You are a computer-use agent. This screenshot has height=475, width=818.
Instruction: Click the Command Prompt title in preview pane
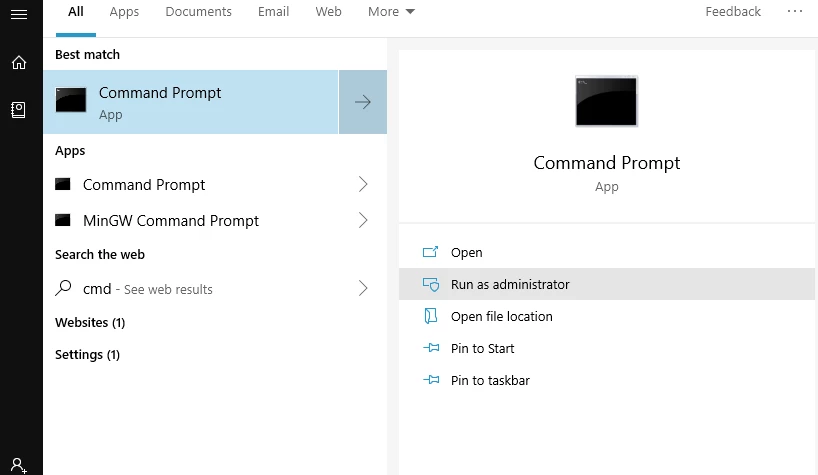pos(607,163)
